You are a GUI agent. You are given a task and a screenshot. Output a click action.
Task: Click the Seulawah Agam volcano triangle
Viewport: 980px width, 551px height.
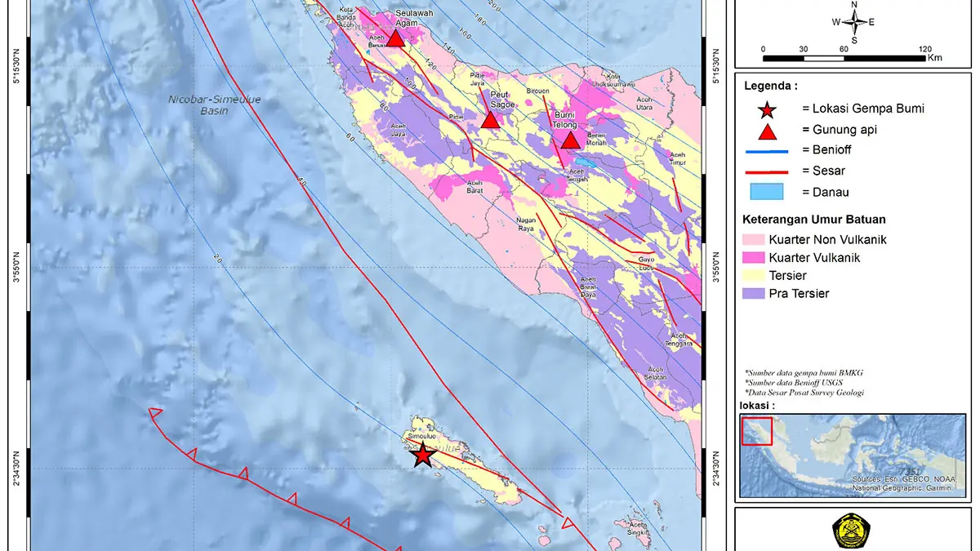(x=395, y=38)
